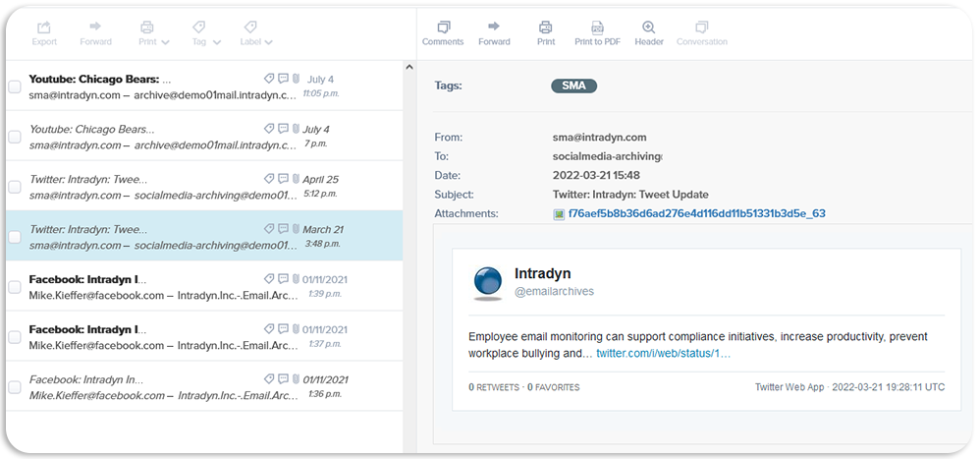The image size is (980, 459).
Task: Click the SMA tag badge
Action: pyautogui.click(x=573, y=86)
